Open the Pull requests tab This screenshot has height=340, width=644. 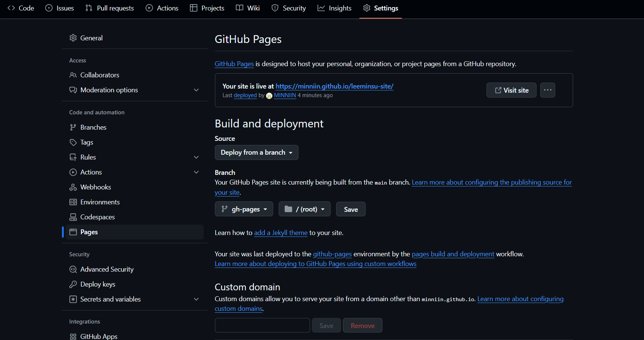(x=110, y=8)
